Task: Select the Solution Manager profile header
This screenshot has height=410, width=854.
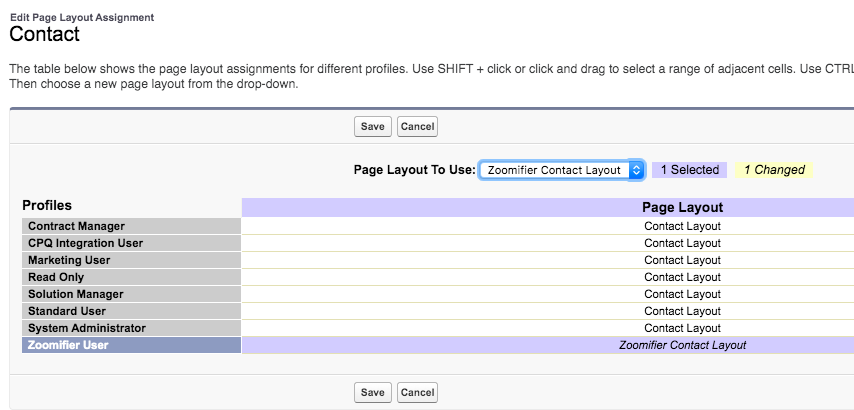Action: (x=131, y=294)
